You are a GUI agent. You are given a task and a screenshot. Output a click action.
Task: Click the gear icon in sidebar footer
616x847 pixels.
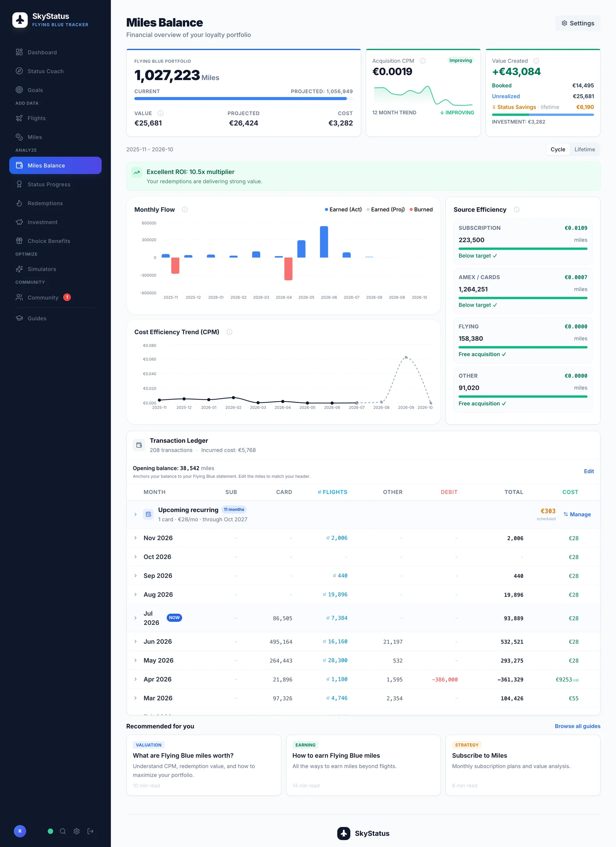pos(77,831)
